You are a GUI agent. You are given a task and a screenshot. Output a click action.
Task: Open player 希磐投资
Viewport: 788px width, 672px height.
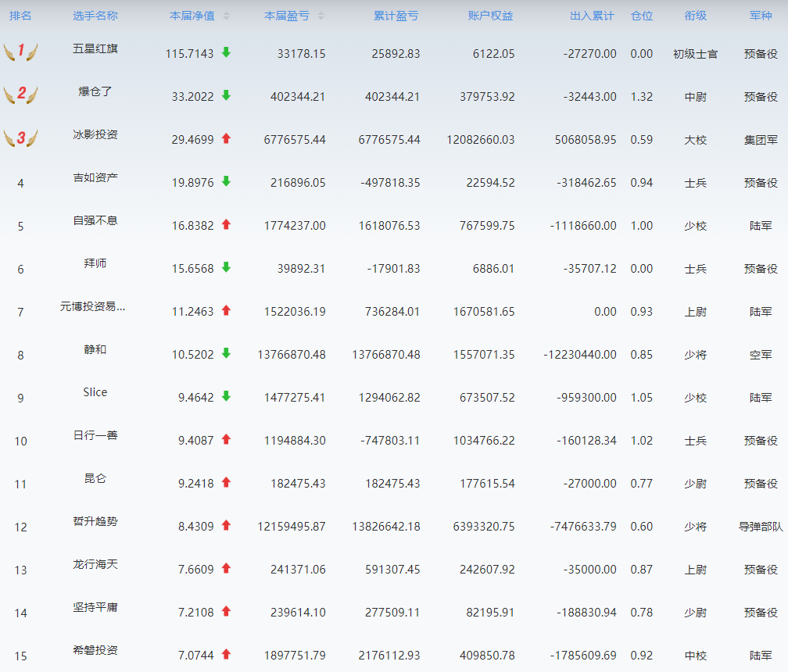95,650
